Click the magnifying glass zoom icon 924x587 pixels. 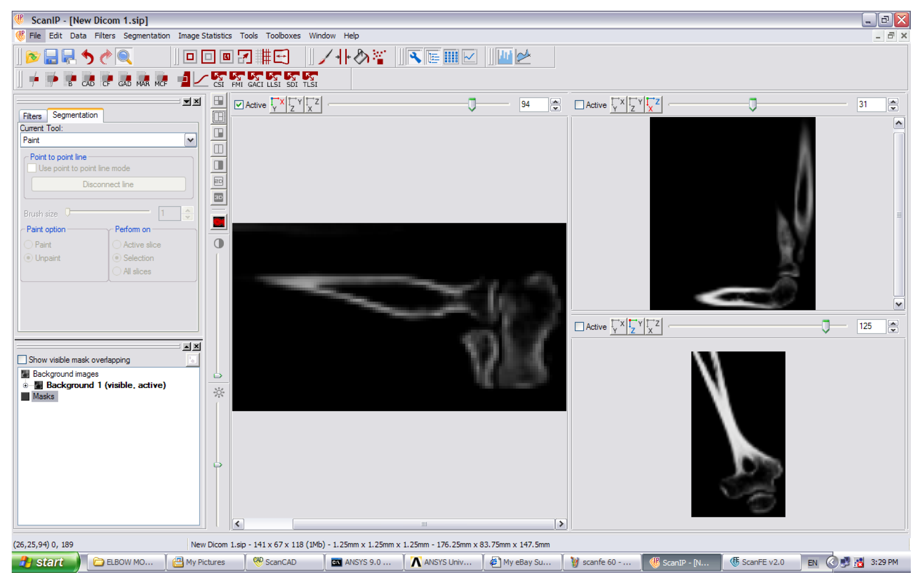(124, 57)
